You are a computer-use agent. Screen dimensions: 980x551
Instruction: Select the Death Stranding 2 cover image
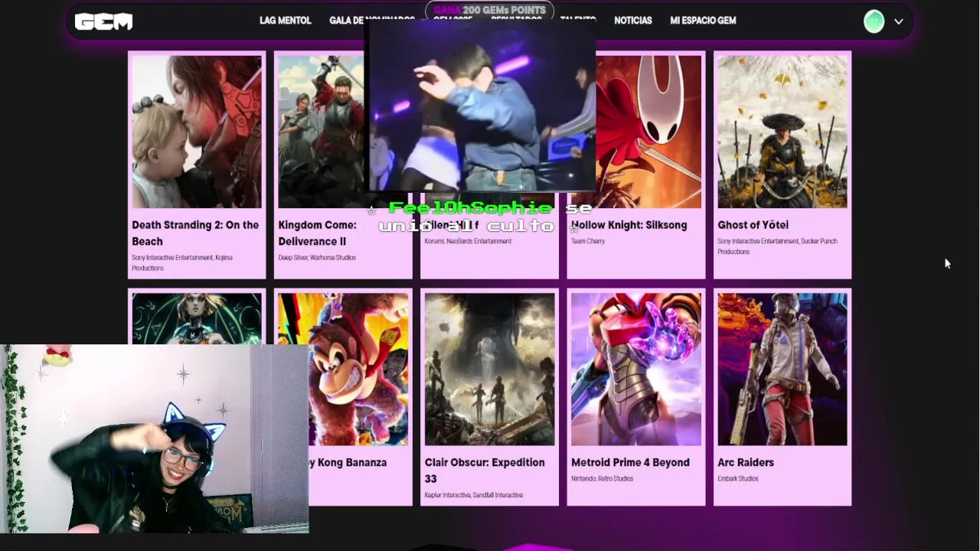pos(197,132)
